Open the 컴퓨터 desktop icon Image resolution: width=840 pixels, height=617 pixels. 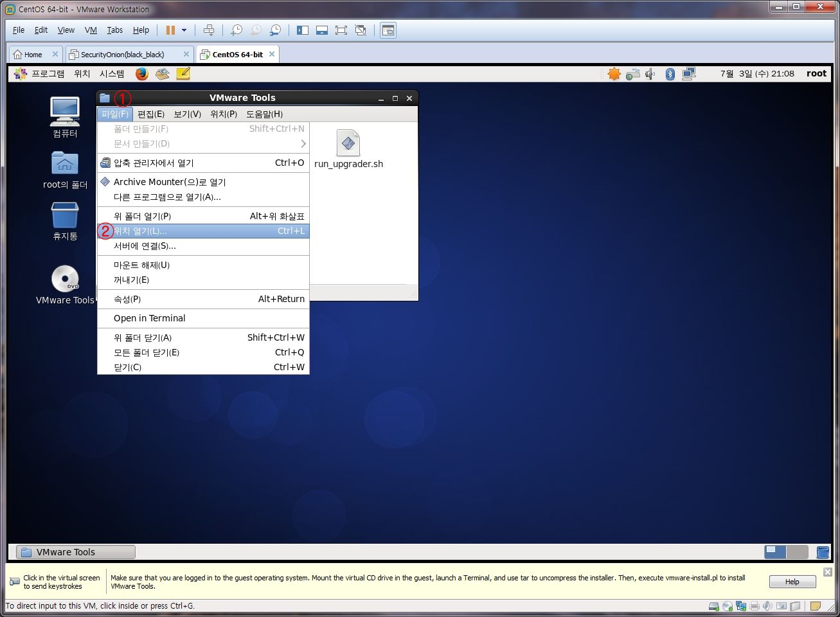(65, 117)
